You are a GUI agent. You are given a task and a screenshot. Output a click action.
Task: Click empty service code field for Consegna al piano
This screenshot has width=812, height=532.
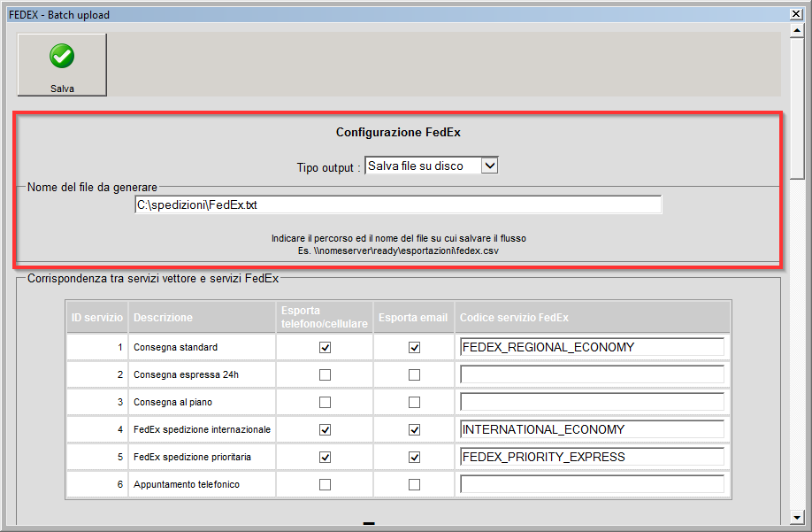coord(592,402)
